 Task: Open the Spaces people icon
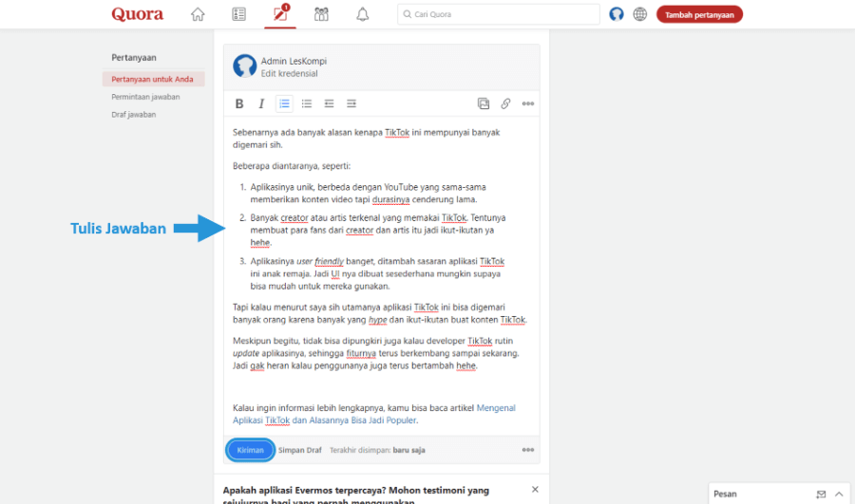(x=321, y=14)
